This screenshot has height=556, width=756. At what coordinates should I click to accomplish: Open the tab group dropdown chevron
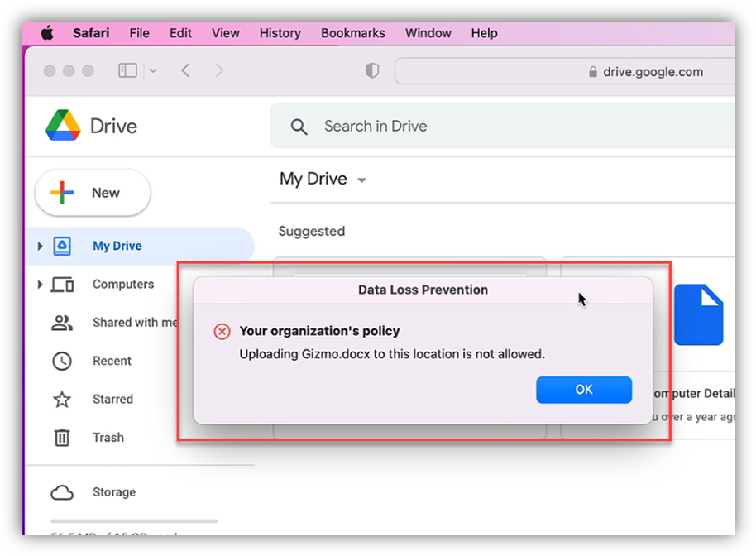coord(153,71)
